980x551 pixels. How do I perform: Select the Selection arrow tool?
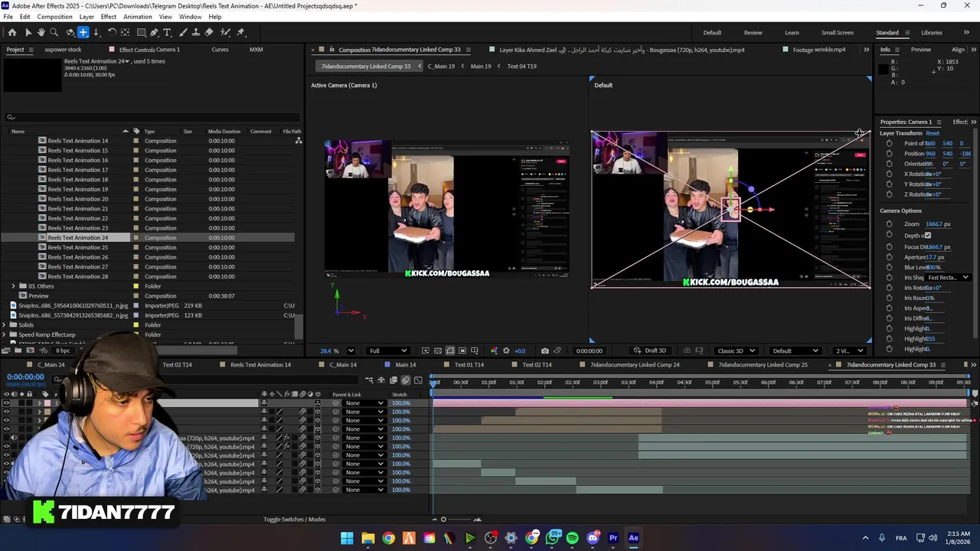(28, 32)
